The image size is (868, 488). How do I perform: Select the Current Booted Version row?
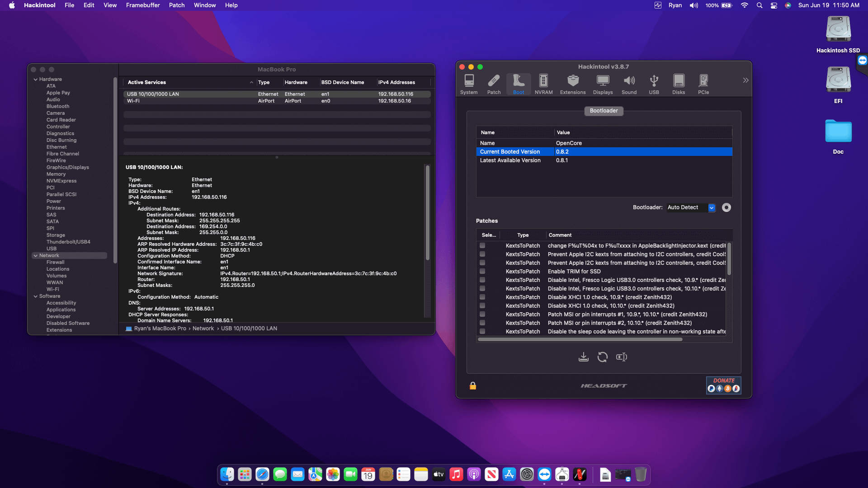click(x=604, y=152)
